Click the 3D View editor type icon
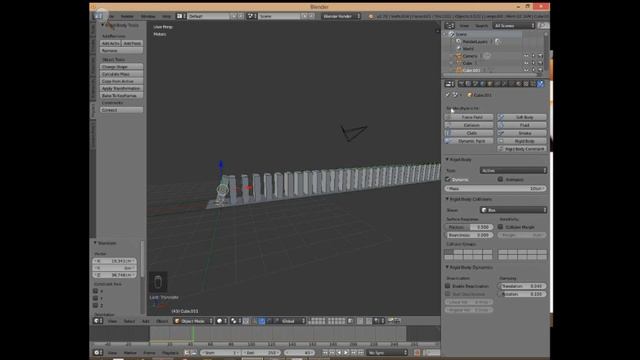The image size is (640, 360). tap(98, 321)
